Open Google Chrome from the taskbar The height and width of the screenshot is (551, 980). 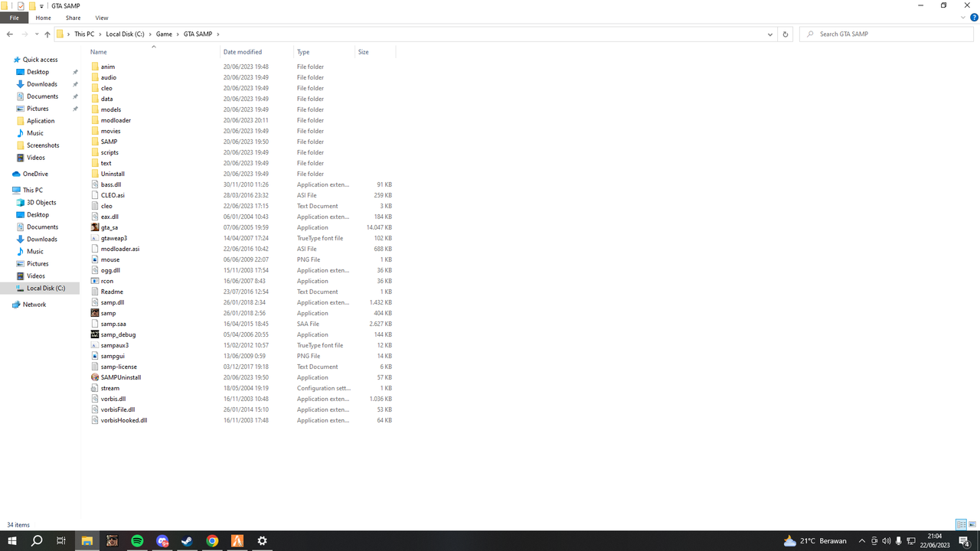[212, 541]
